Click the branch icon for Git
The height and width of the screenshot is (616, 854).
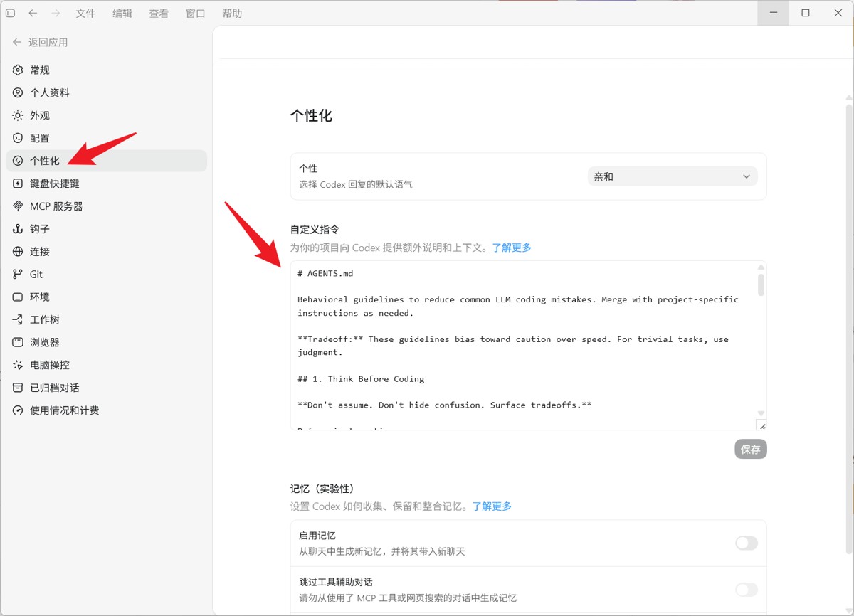[18, 274]
